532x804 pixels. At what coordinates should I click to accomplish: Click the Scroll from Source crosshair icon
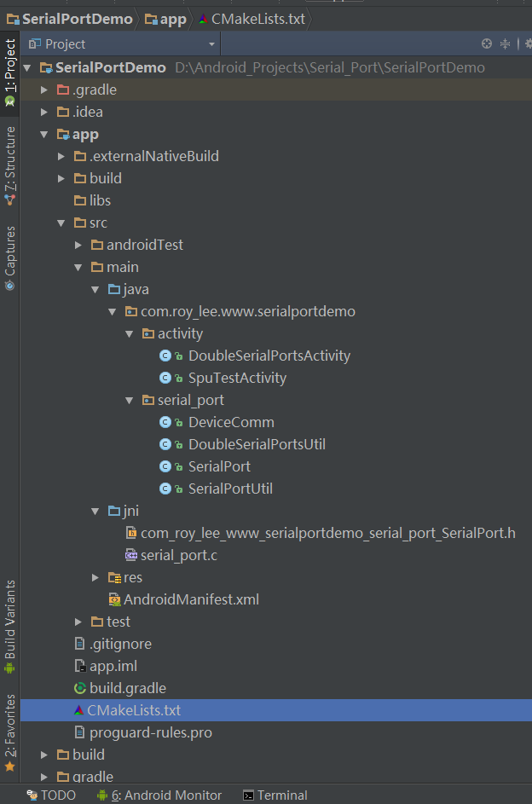(x=487, y=43)
